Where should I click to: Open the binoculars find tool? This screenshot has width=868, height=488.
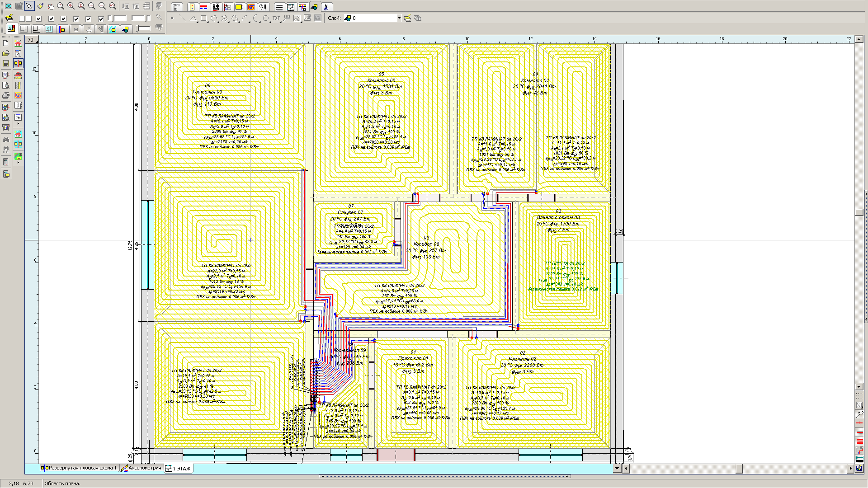tap(6, 140)
